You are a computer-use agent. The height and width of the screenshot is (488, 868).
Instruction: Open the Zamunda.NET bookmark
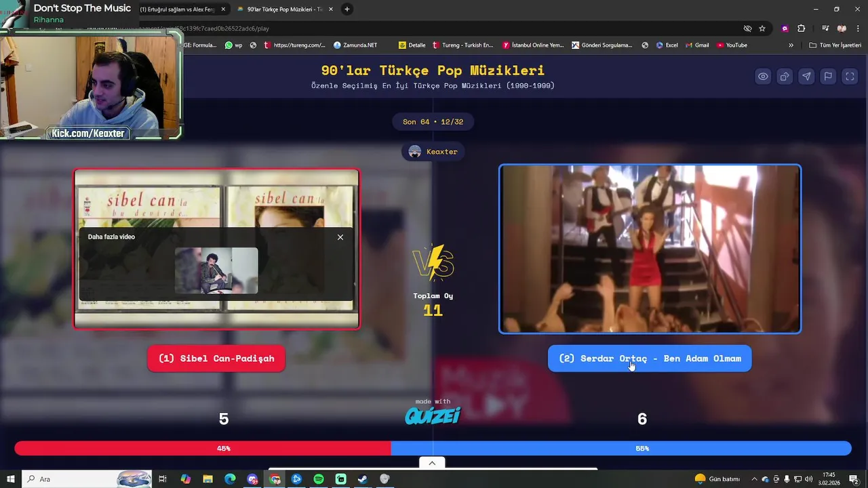(x=355, y=45)
